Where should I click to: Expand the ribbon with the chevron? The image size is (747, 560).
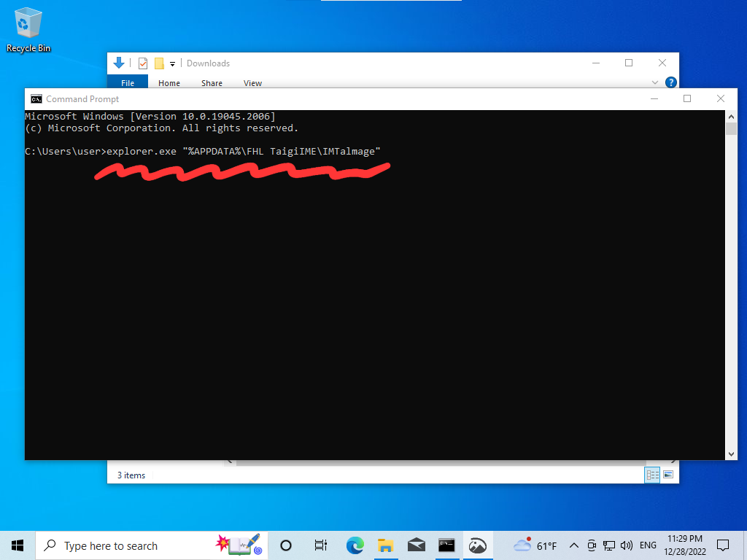tap(655, 82)
